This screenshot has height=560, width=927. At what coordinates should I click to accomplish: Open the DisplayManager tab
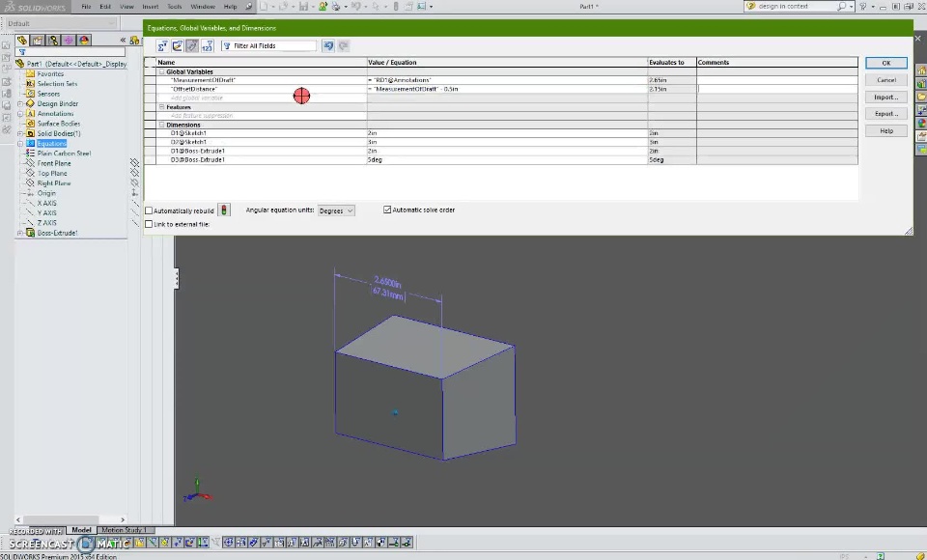pyautogui.click(x=84, y=41)
